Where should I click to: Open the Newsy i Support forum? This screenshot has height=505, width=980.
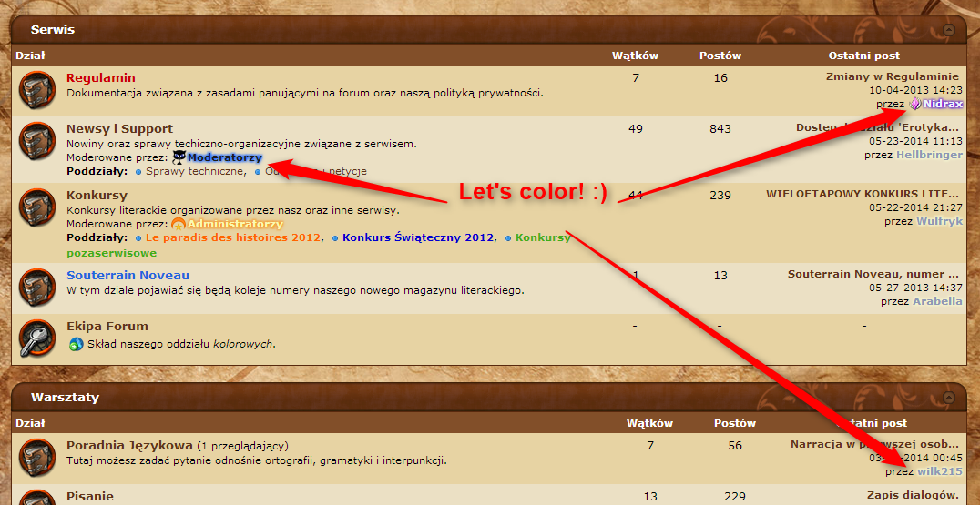click(120, 129)
